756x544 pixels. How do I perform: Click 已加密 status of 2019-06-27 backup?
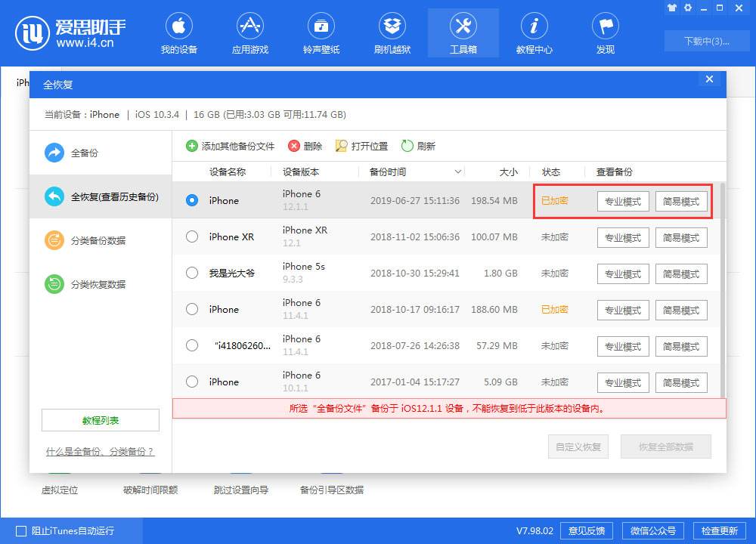(554, 200)
